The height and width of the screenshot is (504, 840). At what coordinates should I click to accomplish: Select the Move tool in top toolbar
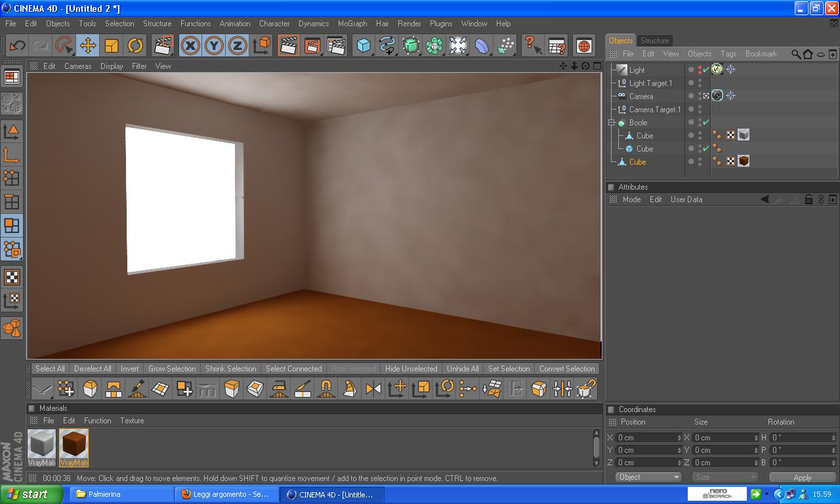point(87,45)
